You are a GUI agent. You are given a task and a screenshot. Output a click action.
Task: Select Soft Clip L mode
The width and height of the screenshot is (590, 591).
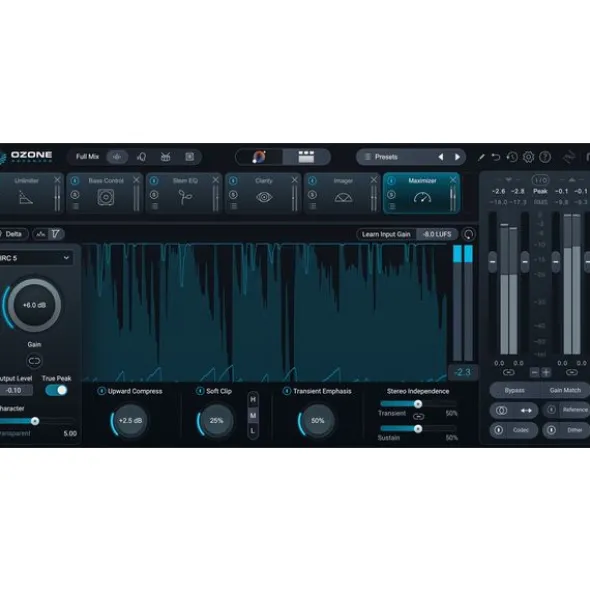(x=253, y=430)
